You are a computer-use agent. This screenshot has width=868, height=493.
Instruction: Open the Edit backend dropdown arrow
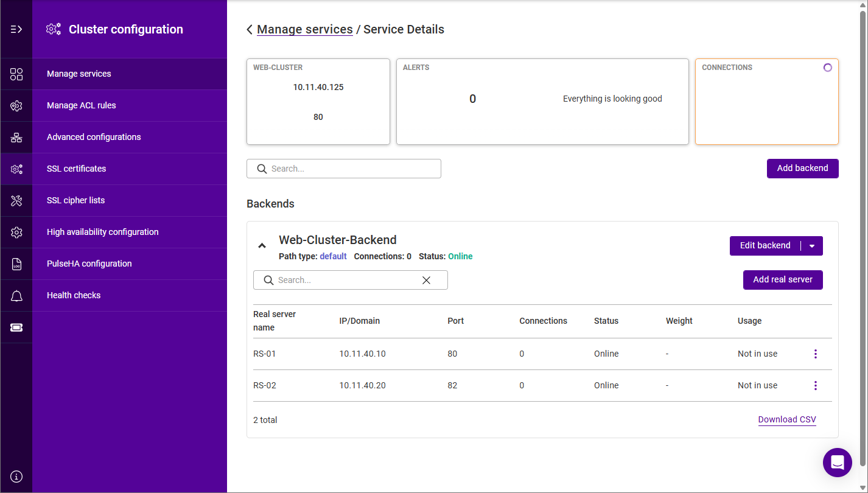812,246
